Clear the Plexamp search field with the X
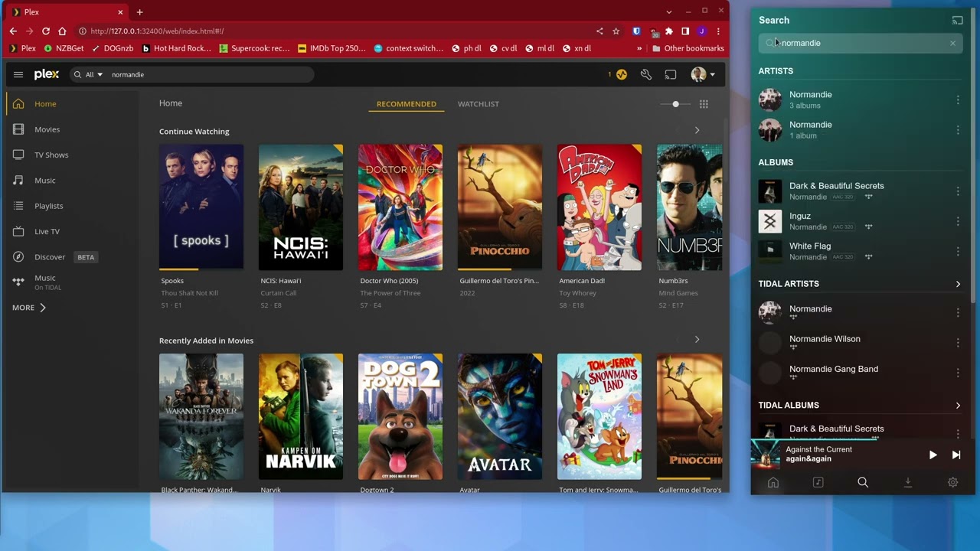The image size is (980, 551). (x=952, y=43)
